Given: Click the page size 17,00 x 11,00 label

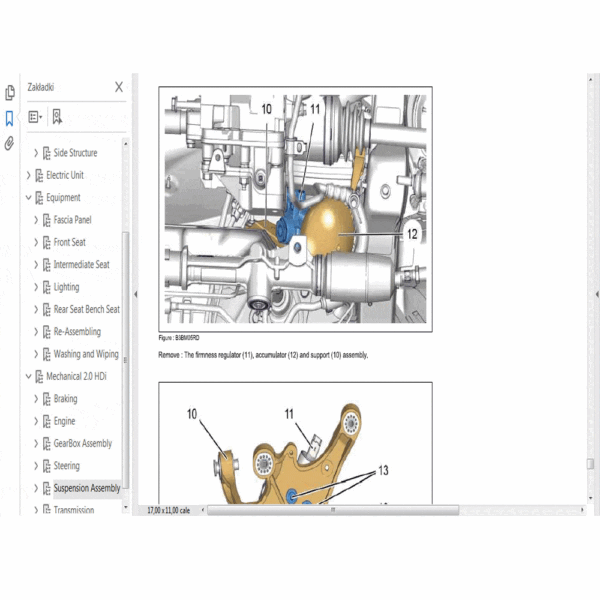Looking at the screenshot, I should point(169,510).
